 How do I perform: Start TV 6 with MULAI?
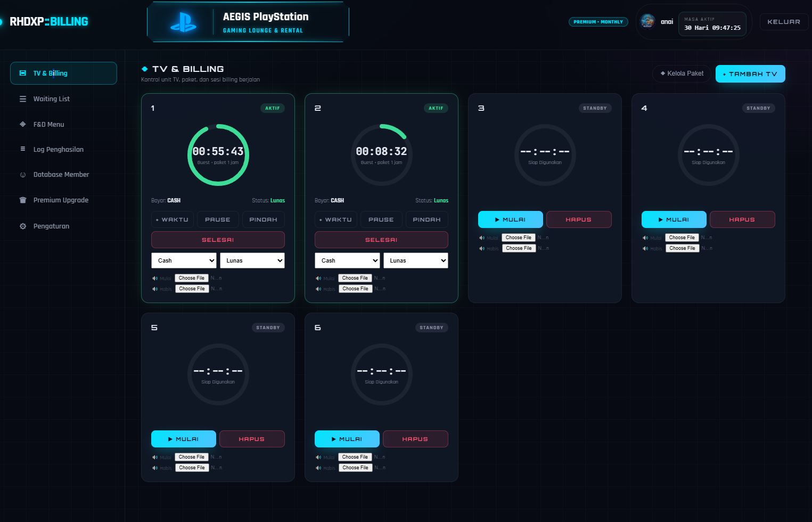pos(347,439)
